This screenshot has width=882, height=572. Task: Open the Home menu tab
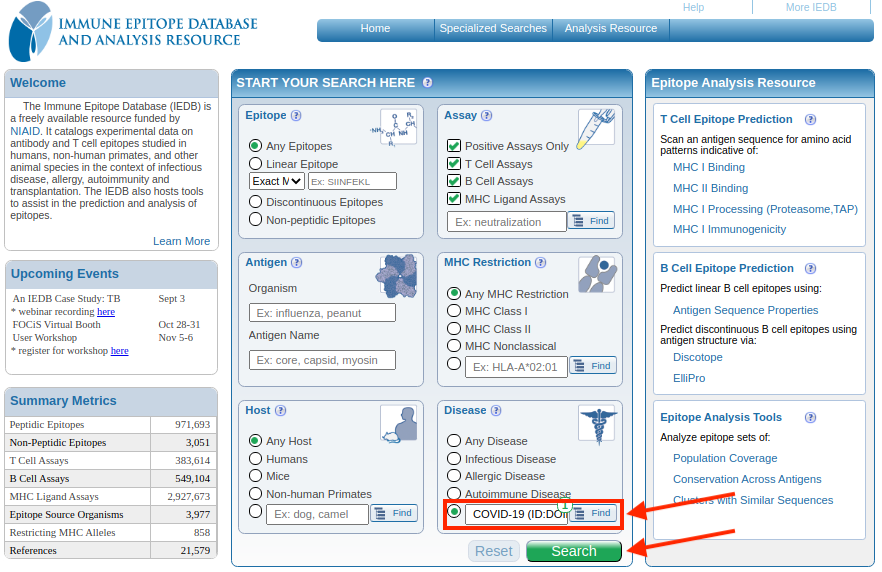pyautogui.click(x=375, y=28)
